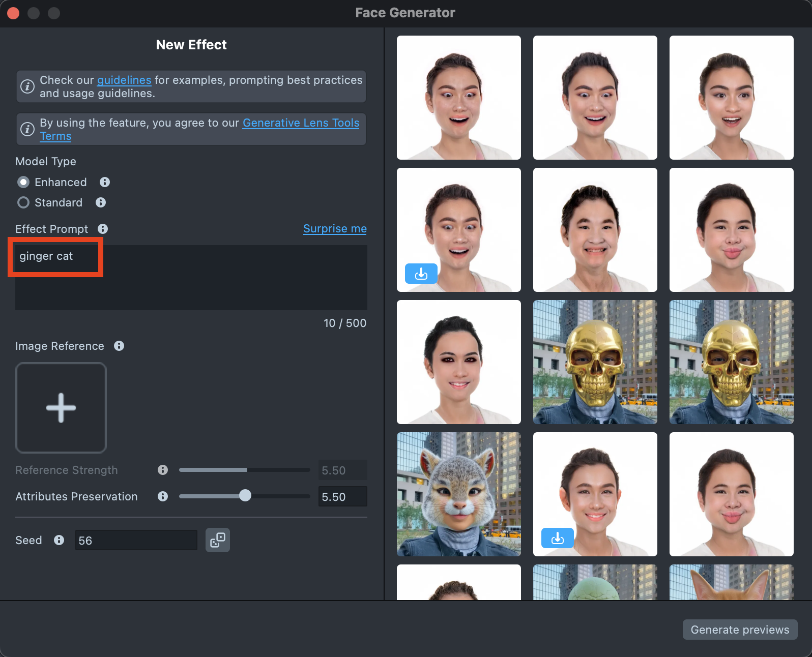This screenshot has height=657, width=812.
Task: Click the Surprise me link
Action: point(335,229)
